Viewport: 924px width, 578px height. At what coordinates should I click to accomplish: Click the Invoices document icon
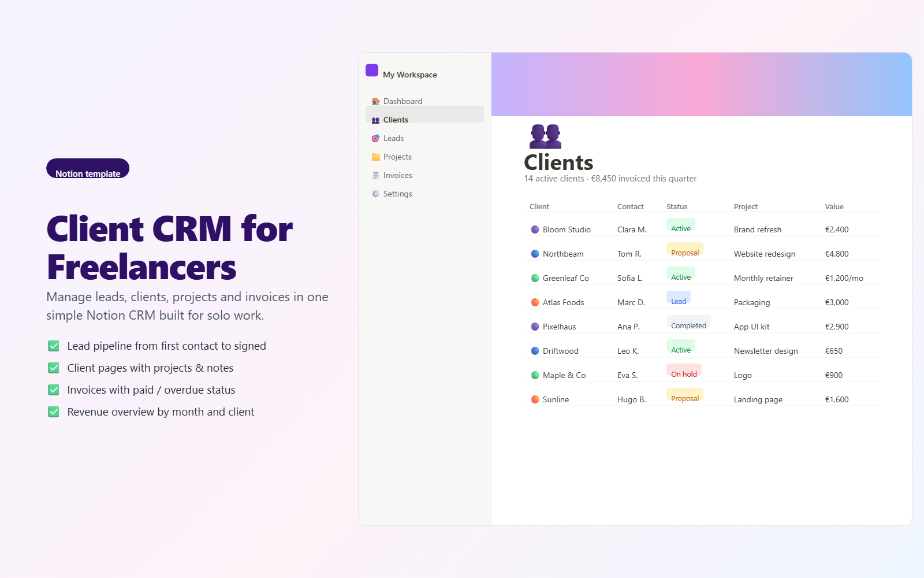[x=375, y=175]
